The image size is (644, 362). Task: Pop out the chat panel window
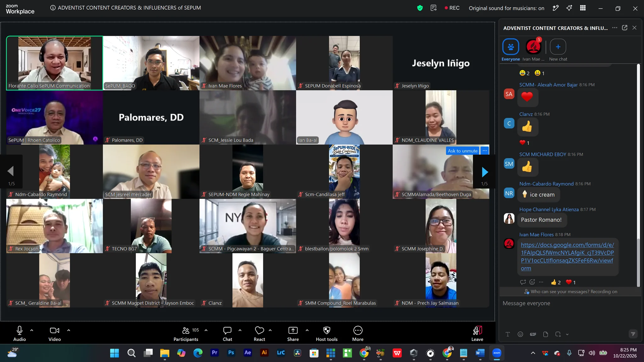(x=625, y=28)
